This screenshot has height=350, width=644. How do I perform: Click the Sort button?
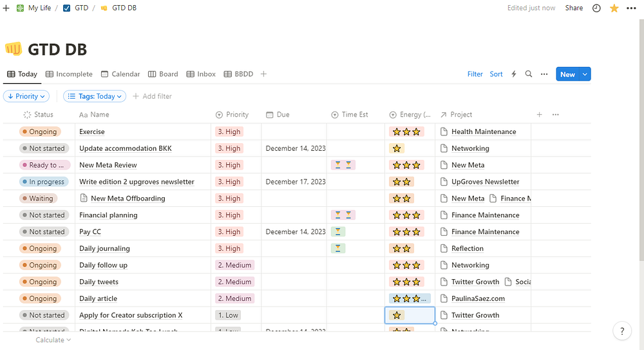pos(496,74)
